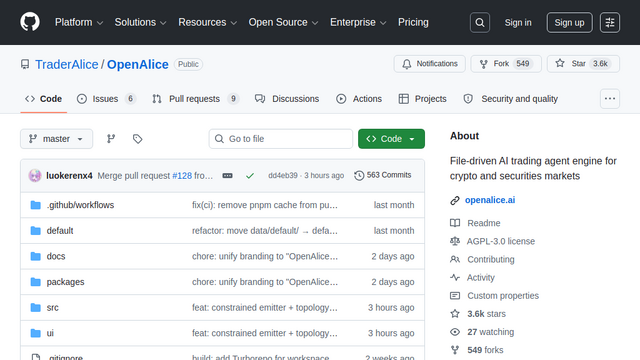Fork the repository with Fork button
The image size is (640, 360).
coord(506,64)
